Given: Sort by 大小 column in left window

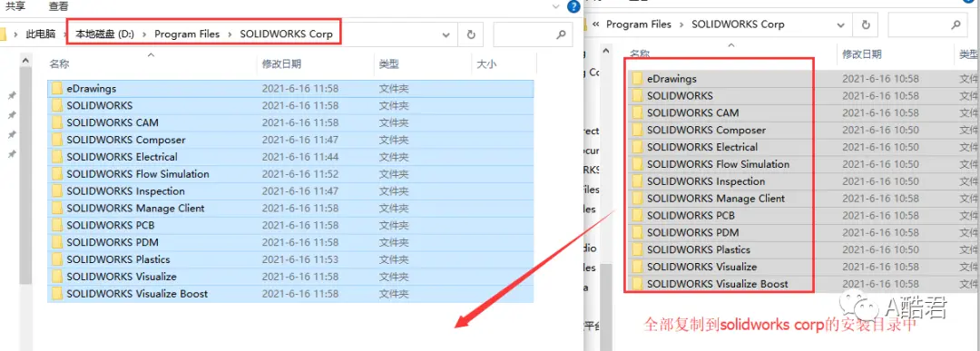Looking at the screenshot, I should click(486, 63).
